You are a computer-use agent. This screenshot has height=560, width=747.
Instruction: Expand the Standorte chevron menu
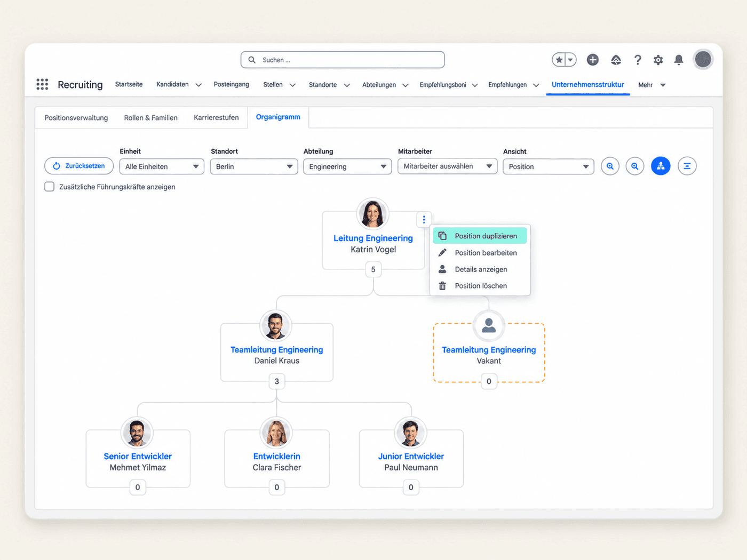tap(347, 85)
